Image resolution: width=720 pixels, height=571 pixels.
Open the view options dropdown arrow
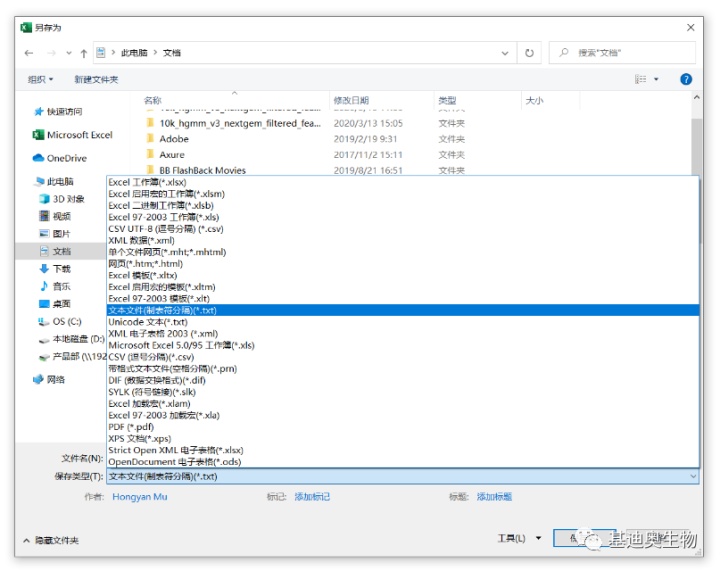656,79
